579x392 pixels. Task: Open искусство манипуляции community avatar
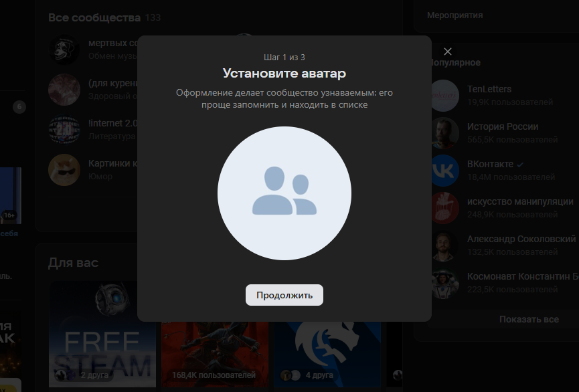pos(444,208)
